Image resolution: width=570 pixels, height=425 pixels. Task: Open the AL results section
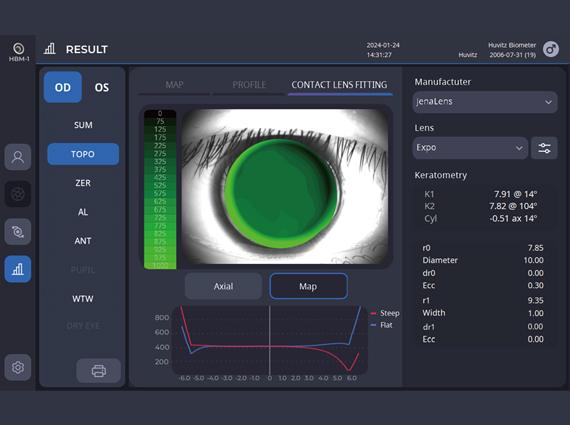[83, 212]
